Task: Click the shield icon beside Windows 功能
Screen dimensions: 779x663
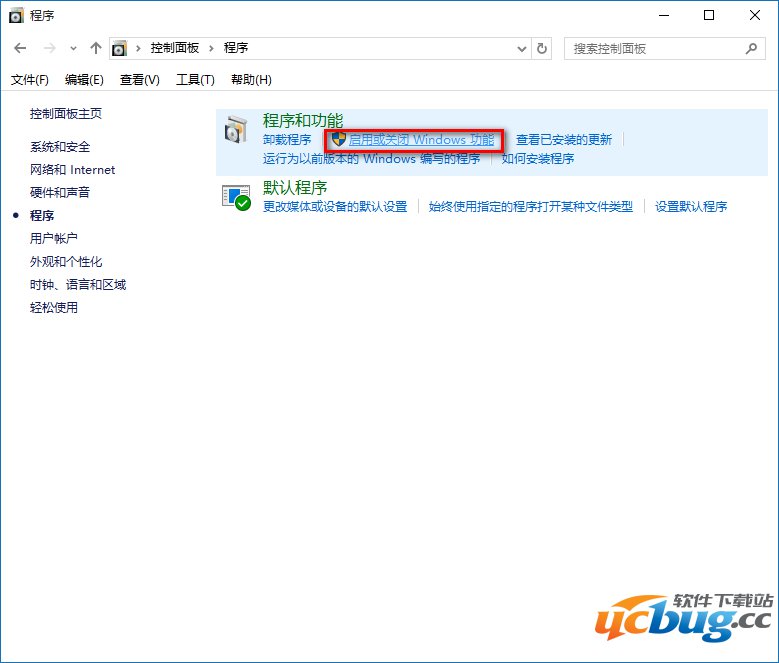Action: tap(338, 140)
